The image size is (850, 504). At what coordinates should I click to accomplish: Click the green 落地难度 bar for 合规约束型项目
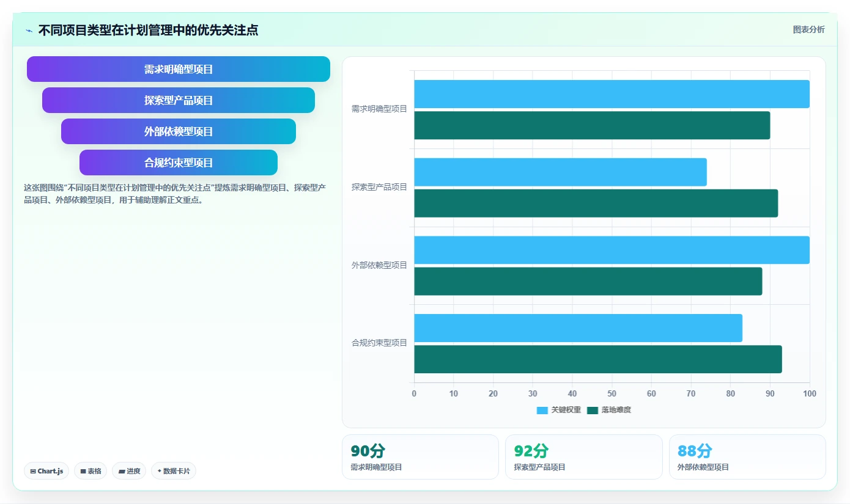click(x=598, y=359)
